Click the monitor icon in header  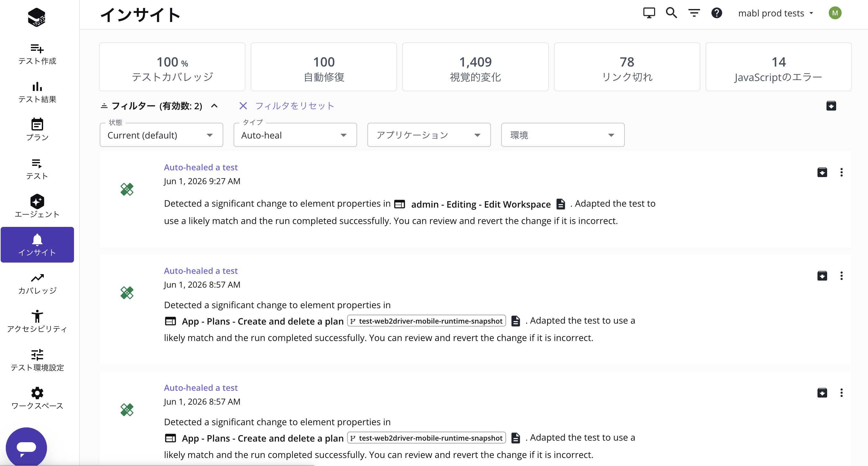click(649, 13)
